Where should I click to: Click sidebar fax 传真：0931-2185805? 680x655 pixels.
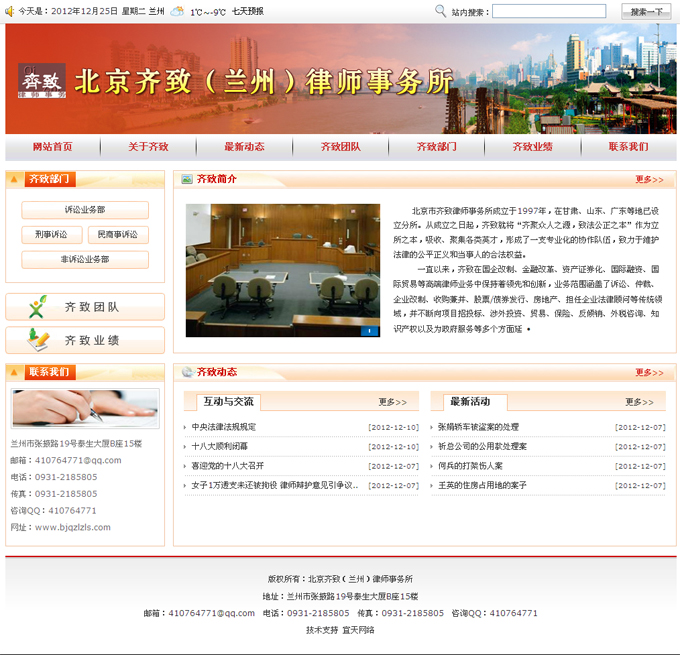[54, 494]
